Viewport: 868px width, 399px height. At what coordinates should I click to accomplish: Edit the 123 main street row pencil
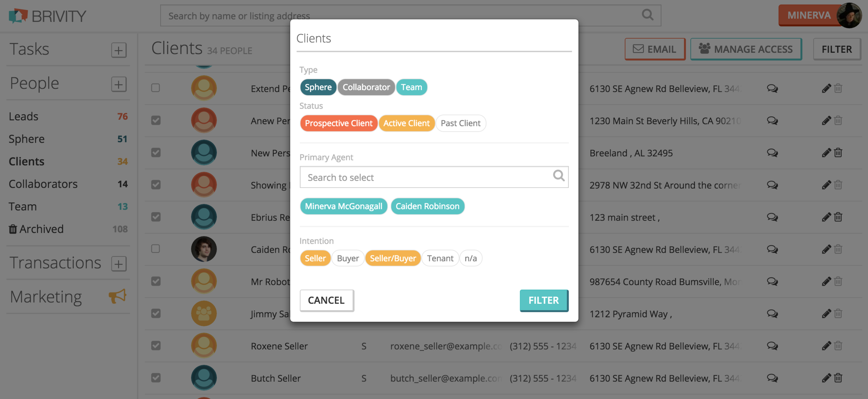(x=826, y=217)
